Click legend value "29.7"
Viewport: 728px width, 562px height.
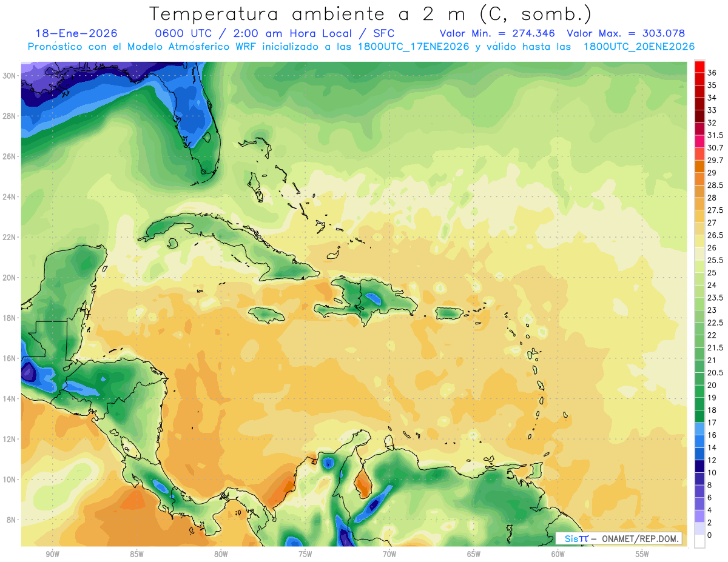(x=715, y=160)
